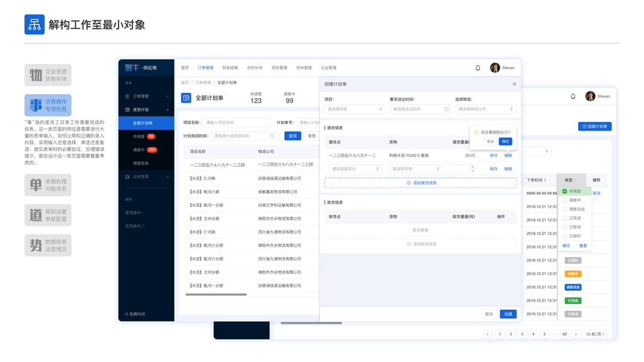Click the clock icon in 计划完成时间 field
The height and width of the screenshot is (362, 644).
coord(272,136)
